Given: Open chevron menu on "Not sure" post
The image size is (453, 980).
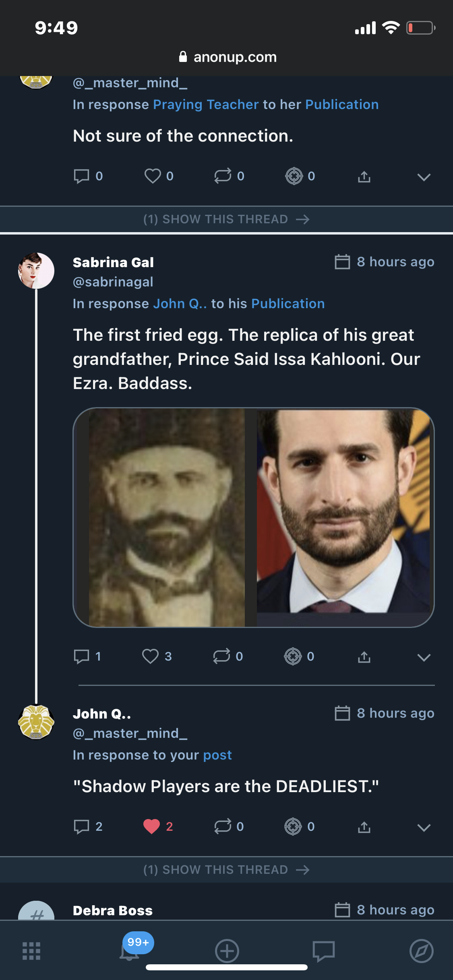Looking at the screenshot, I should (424, 177).
